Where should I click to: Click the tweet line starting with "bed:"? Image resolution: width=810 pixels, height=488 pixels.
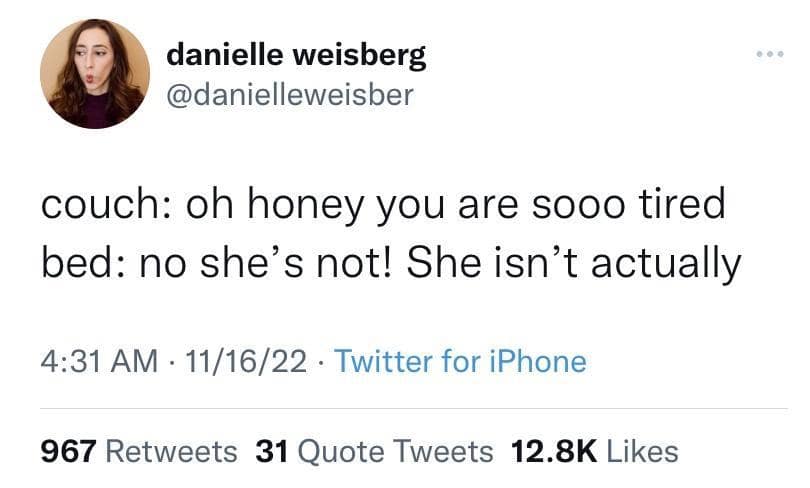(391, 264)
